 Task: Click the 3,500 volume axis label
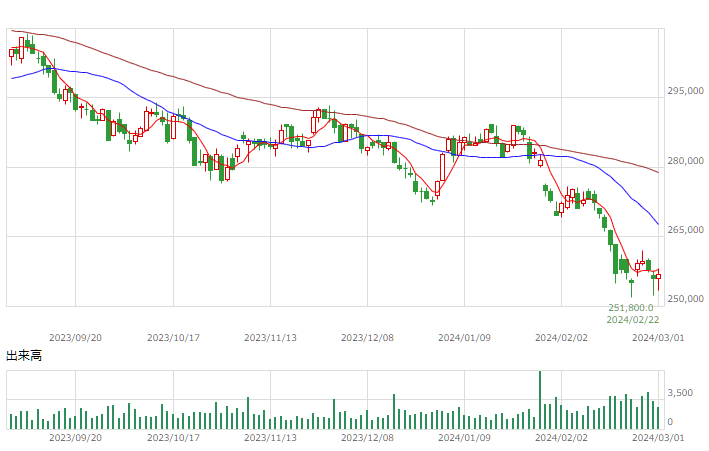680,393
